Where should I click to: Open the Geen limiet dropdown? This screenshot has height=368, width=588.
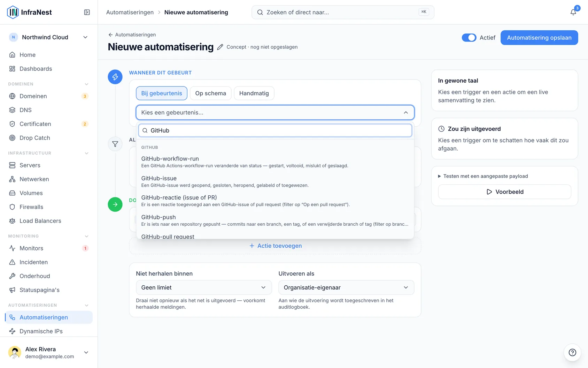pyautogui.click(x=204, y=287)
